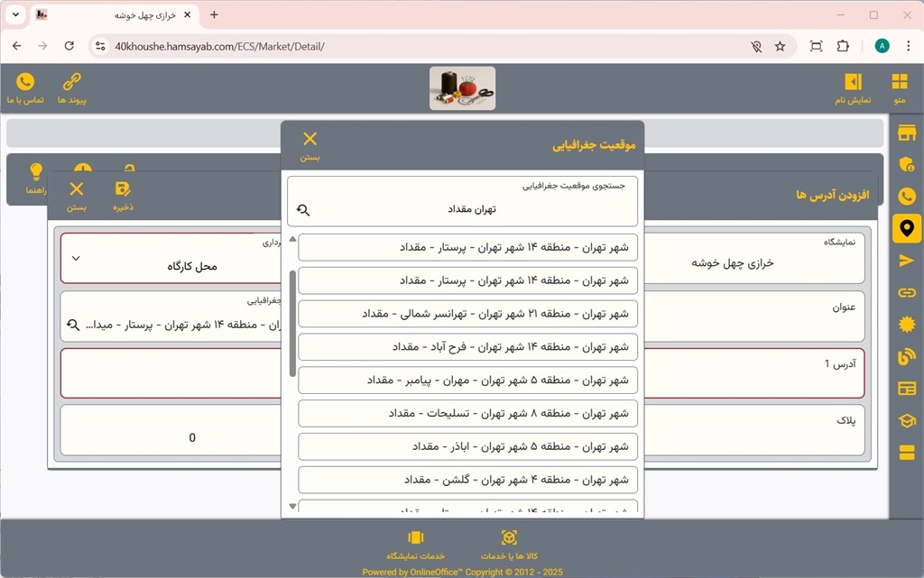This screenshot has height=578, width=924.
Task: Open کالا ها یا خدمات footer tab
Action: (x=509, y=544)
